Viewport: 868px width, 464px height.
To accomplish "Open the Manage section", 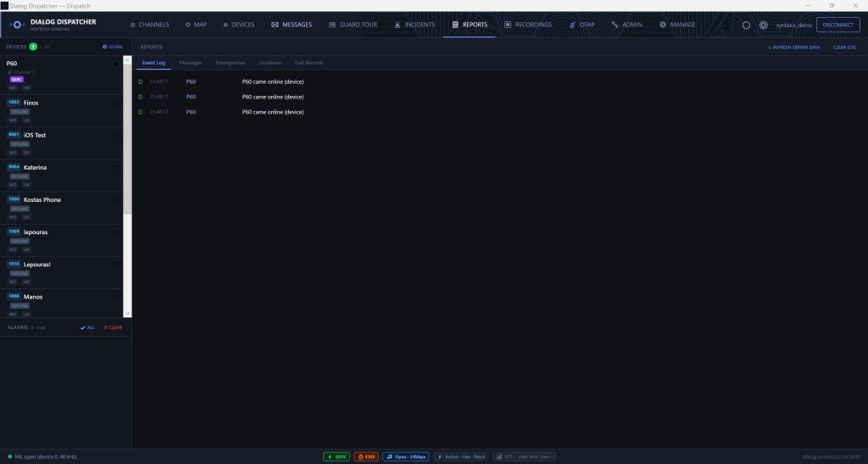I will tap(677, 25).
